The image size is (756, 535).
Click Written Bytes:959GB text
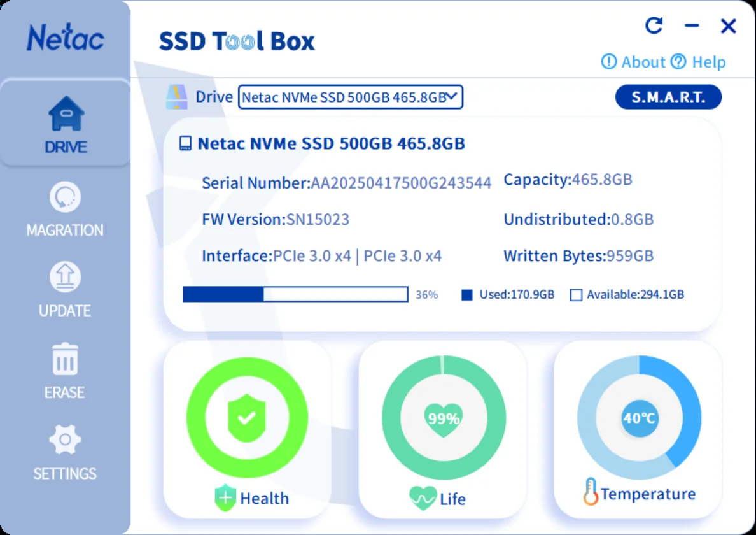tap(578, 255)
